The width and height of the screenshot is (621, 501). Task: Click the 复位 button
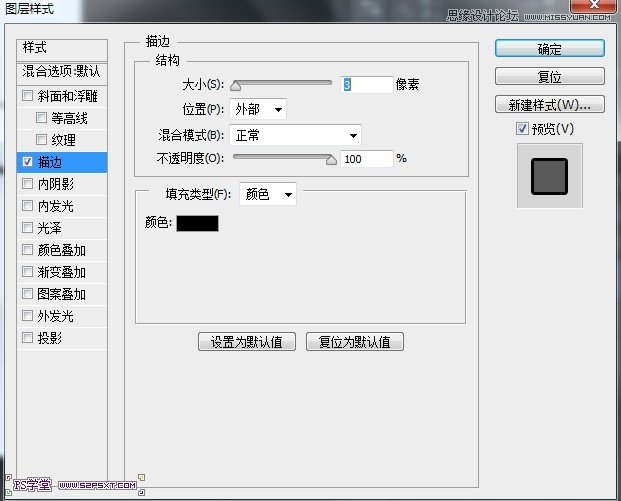point(549,77)
